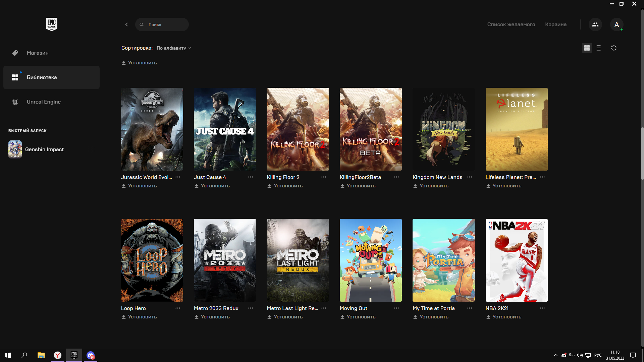This screenshot has width=644, height=362.
Task: Switch to list view
Action: click(x=598, y=48)
